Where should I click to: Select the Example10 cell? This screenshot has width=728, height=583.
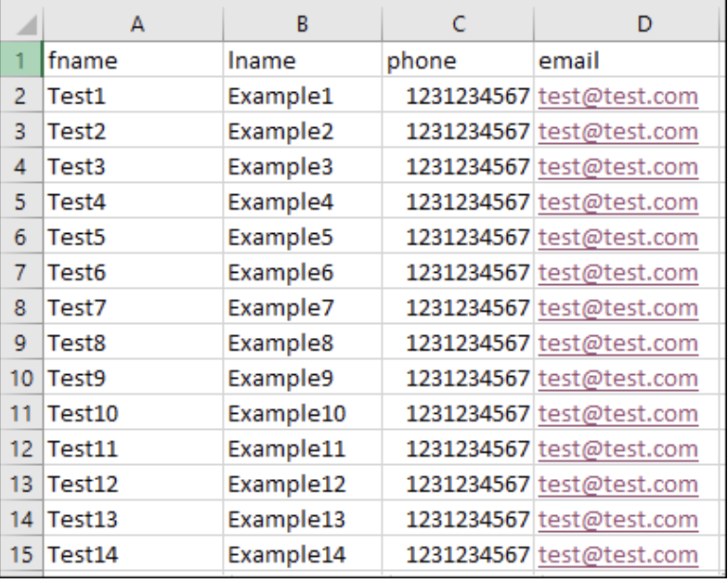click(303, 413)
